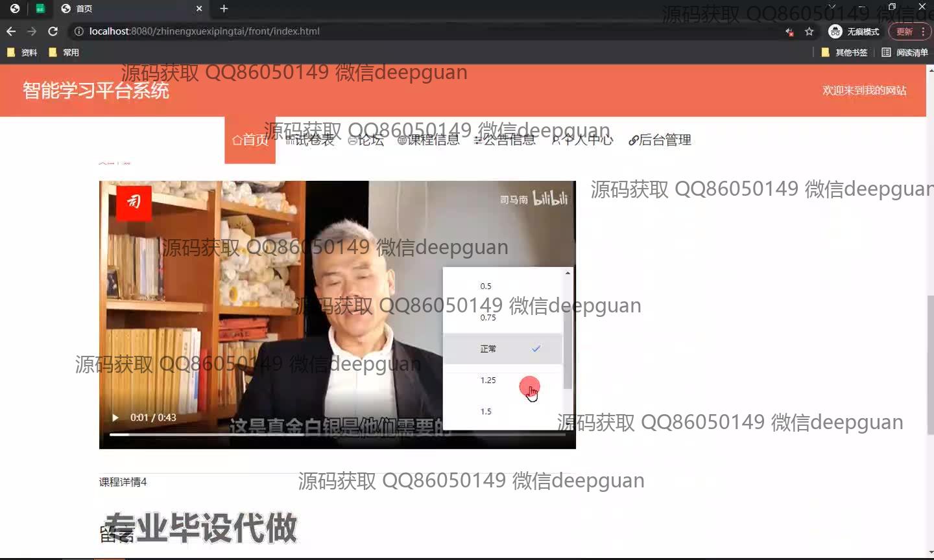This screenshot has width=934, height=560.
Task: Play the course video
Action: tap(115, 417)
